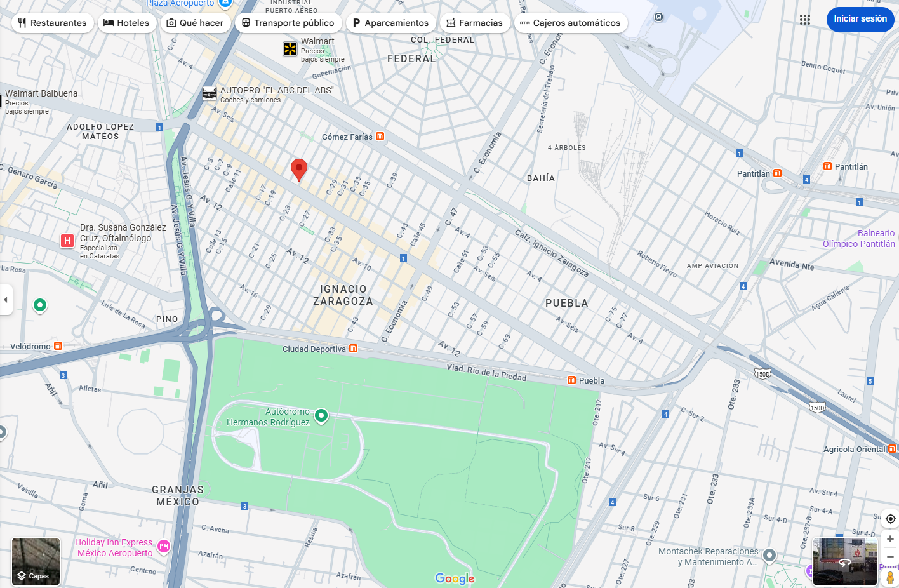The width and height of the screenshot is (899, 588).
Task: Select the BAHÍA neighborhood label
Action: (x=541, y=178)
